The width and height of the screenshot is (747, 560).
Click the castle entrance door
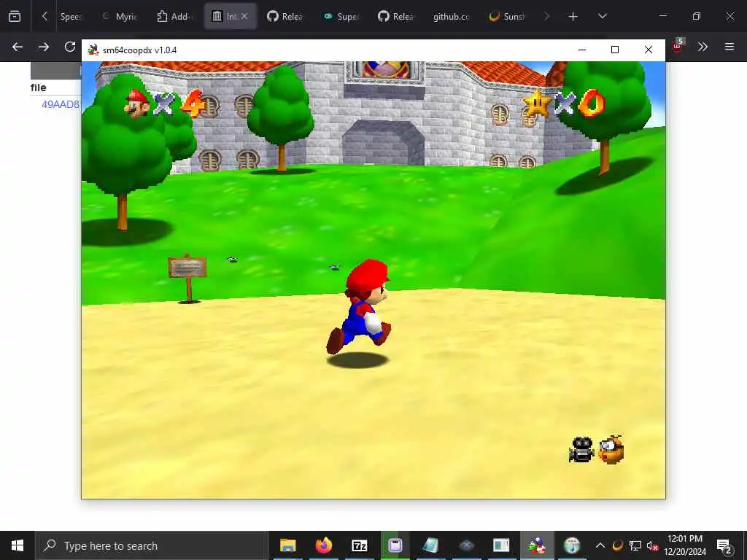pos(384,143)
